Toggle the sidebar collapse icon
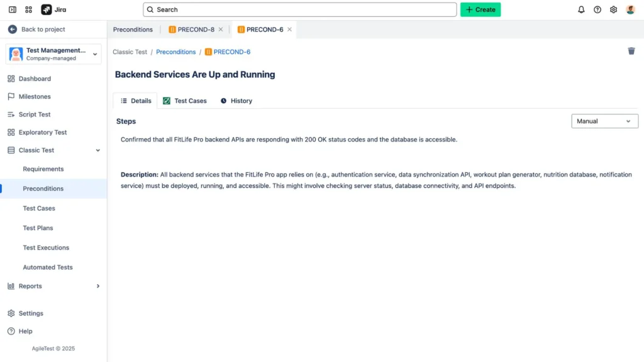644x362 pixels. (x=13, y=9)
